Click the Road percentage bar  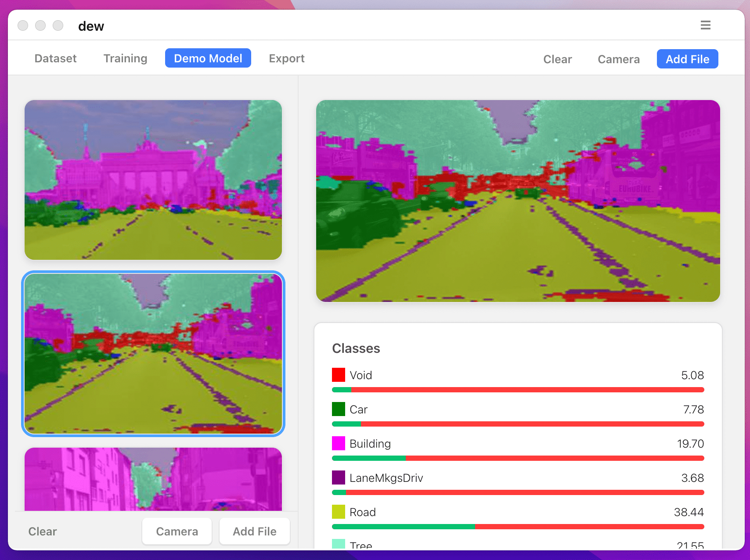pyautogui.click(x=518, y=527)
